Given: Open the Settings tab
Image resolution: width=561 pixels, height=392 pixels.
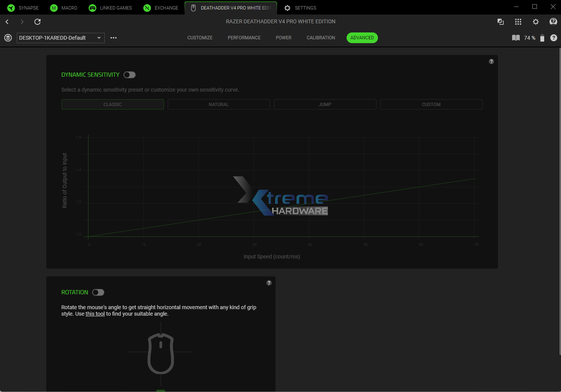Looking at the screenshot, I should (300, 8).
